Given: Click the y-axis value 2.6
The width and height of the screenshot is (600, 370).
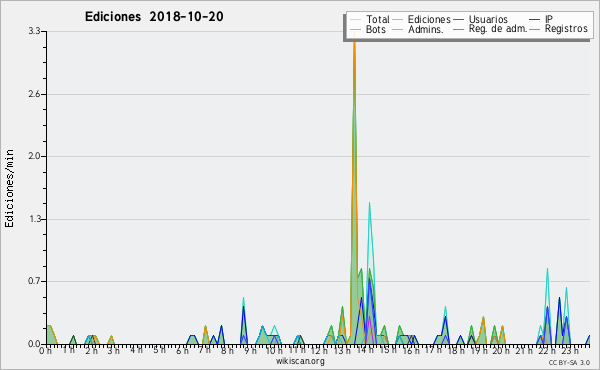Looking at the screenshot, I should (x=34, y=94).
